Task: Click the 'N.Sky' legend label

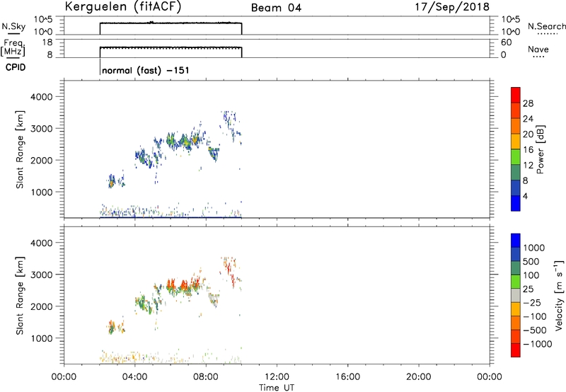Action: coord(13,26)
